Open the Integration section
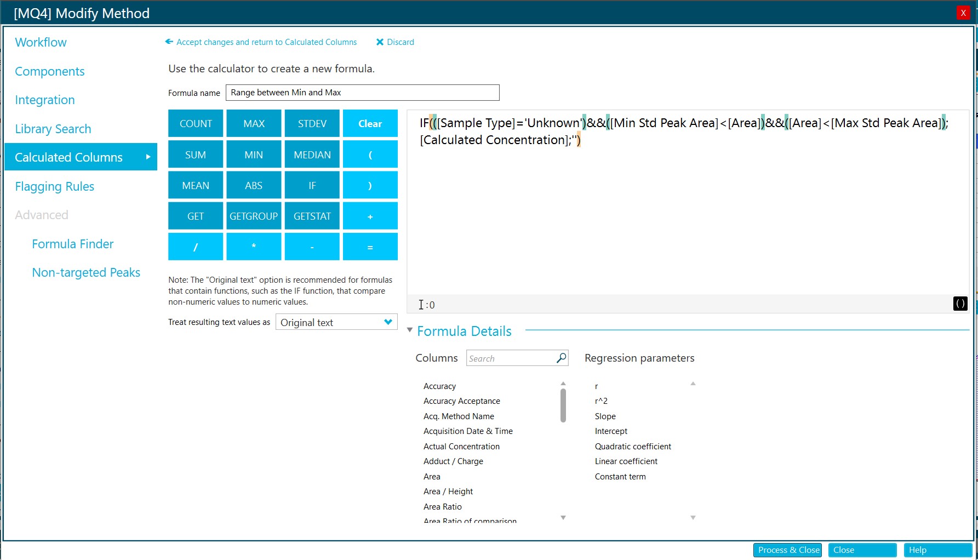 click(45, 100)
